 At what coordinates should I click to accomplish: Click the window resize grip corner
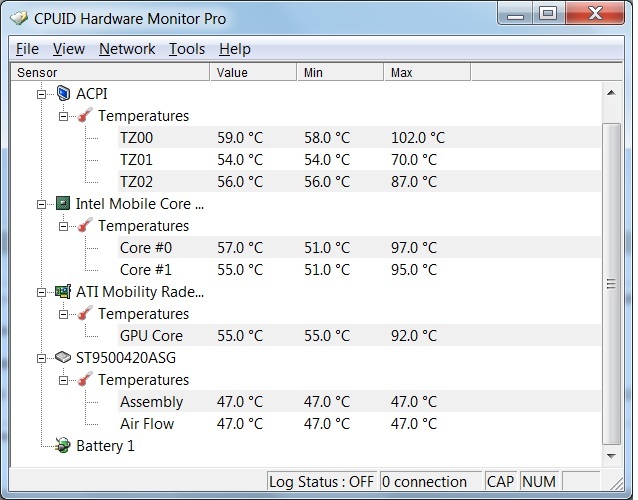pos(616,483)
